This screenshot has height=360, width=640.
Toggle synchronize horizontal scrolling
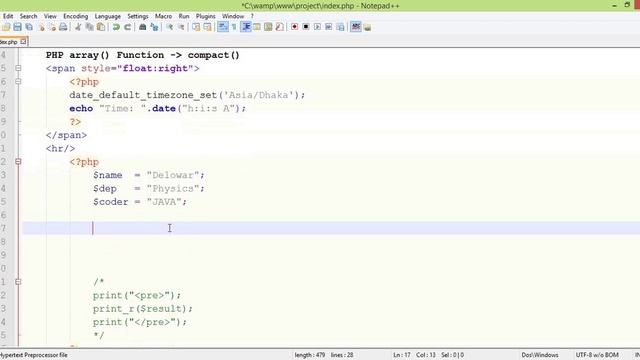[207, 27]
